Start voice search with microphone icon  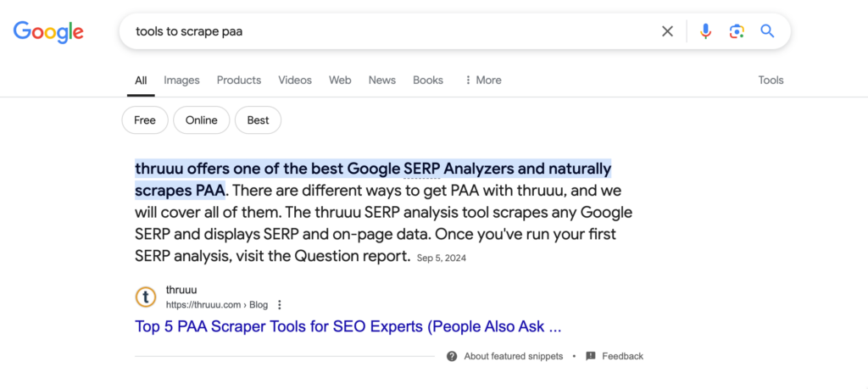click(x=705, y=31)
